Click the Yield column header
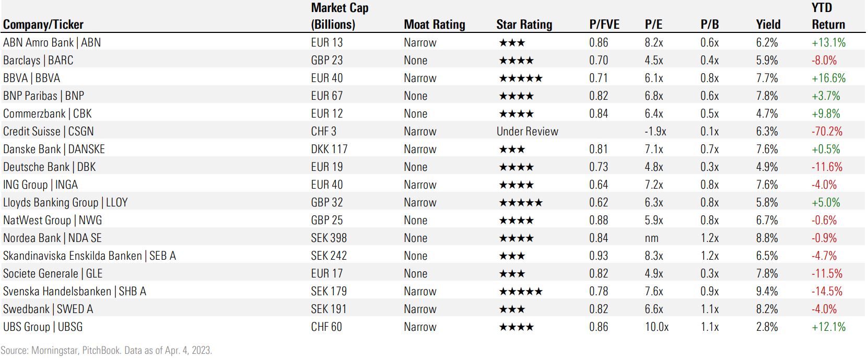Viewport: 868px width, 358px height. (x=768, y=25)
